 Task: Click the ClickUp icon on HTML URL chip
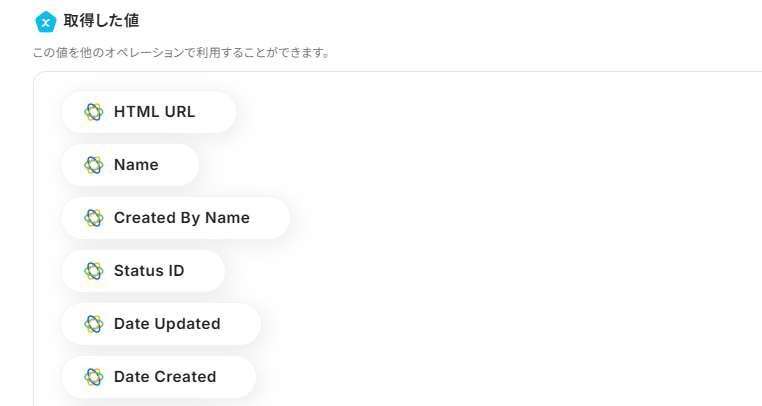(94, 112)
